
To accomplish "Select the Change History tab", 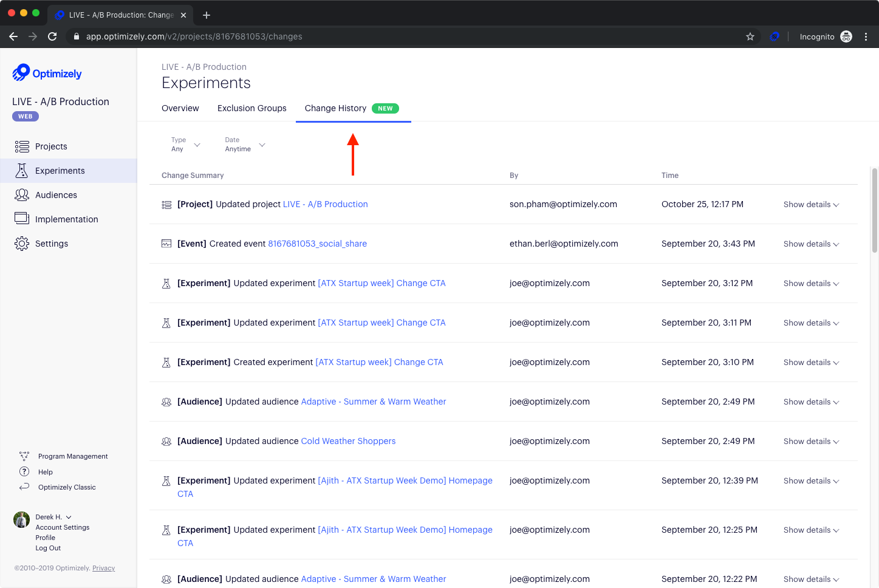I will coord(352,108).
